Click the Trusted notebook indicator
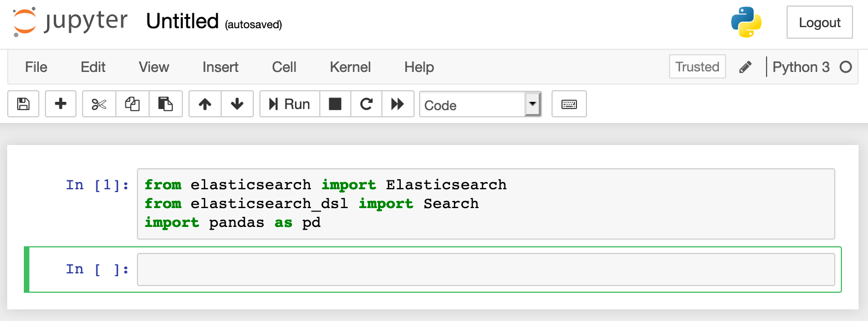868x321 pixels. (697, 66)
